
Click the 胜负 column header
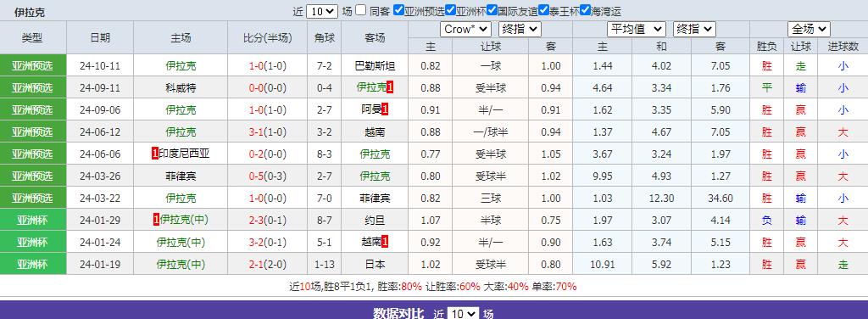pos(766,47)
